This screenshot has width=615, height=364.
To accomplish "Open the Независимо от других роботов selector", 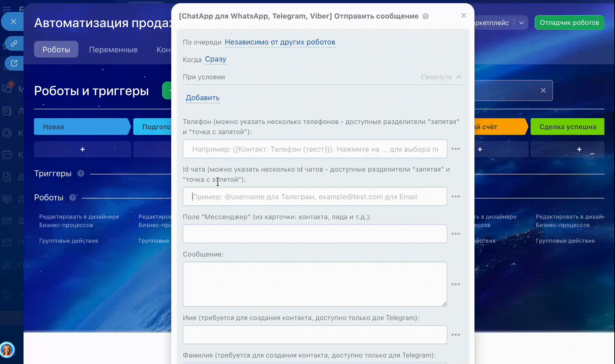I will (x=280, y=42).
